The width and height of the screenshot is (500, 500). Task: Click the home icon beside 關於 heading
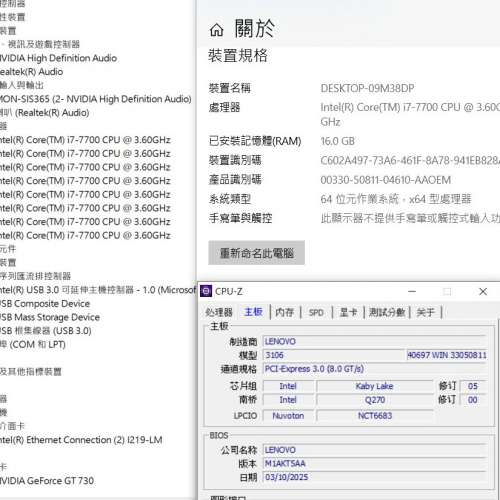point(216,30)
